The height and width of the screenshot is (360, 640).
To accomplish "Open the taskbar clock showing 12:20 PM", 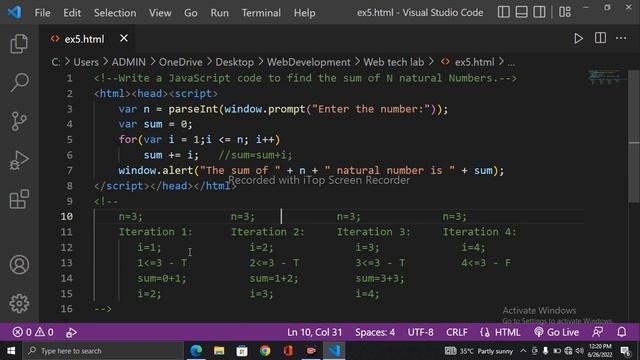I will click(x=600, y=351).
